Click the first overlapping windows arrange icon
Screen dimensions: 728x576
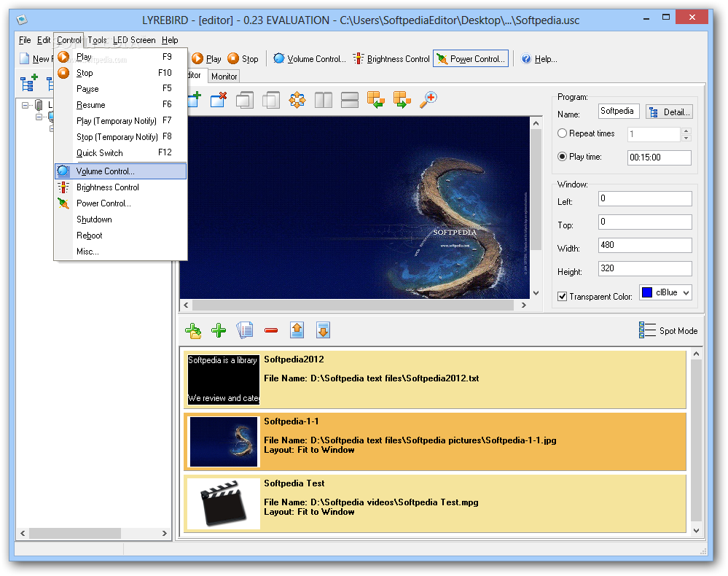tap(245, 99)
